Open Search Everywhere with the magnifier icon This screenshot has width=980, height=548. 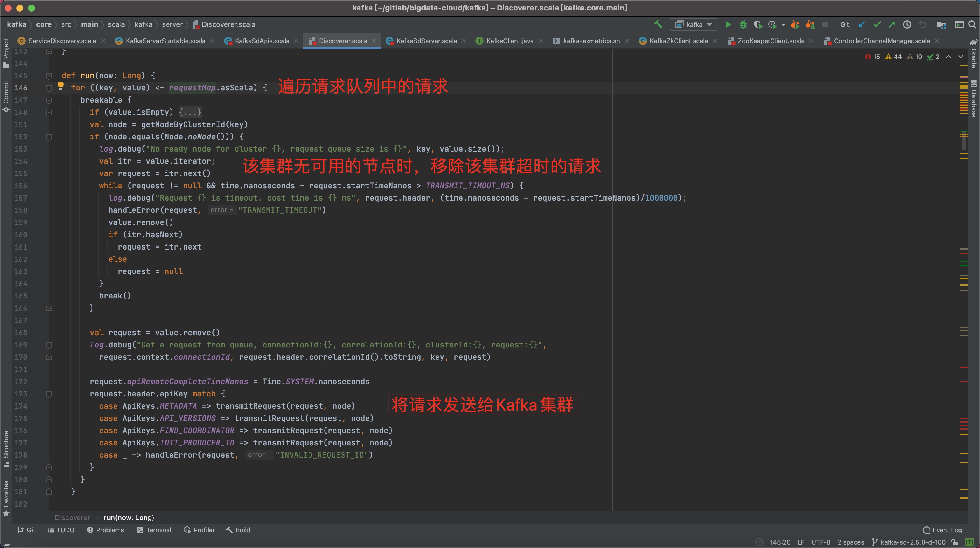[x=972, y=24]
